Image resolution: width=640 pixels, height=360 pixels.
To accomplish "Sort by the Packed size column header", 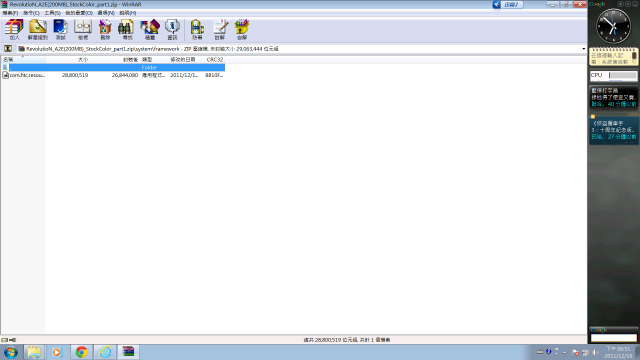I will (x=115, y=60).
